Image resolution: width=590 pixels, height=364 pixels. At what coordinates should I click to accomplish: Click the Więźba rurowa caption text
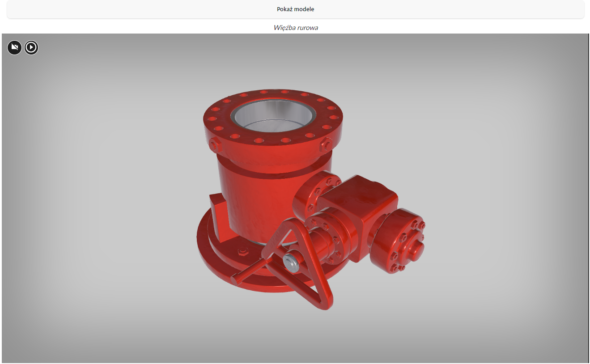pos(295,28)
